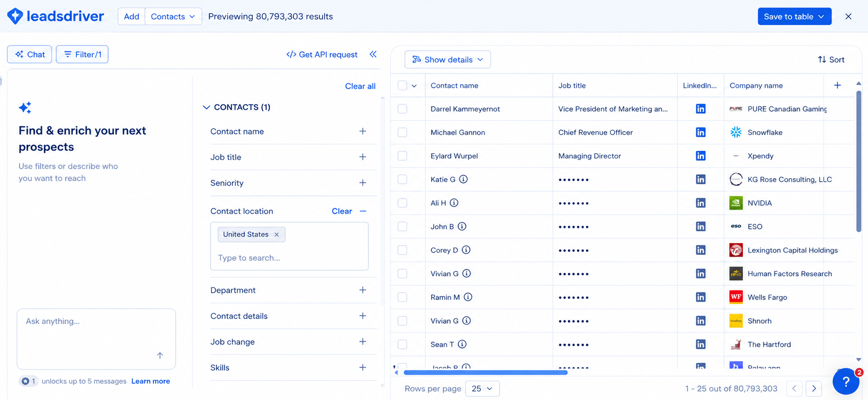Open LinkedIn profile for Ali H
Screen dimensions: 868x400
700,203
